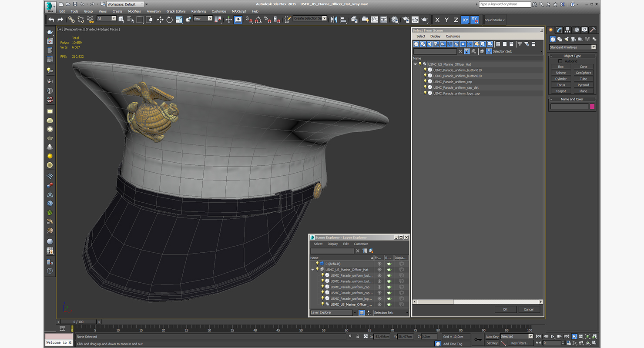
Task: Create a Sphere primitive
Action: click(x=561, y=73)
